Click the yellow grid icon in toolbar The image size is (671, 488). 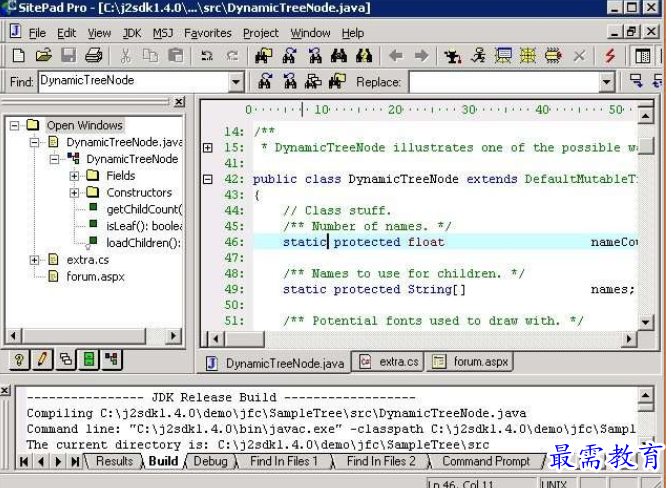point(528,56)
